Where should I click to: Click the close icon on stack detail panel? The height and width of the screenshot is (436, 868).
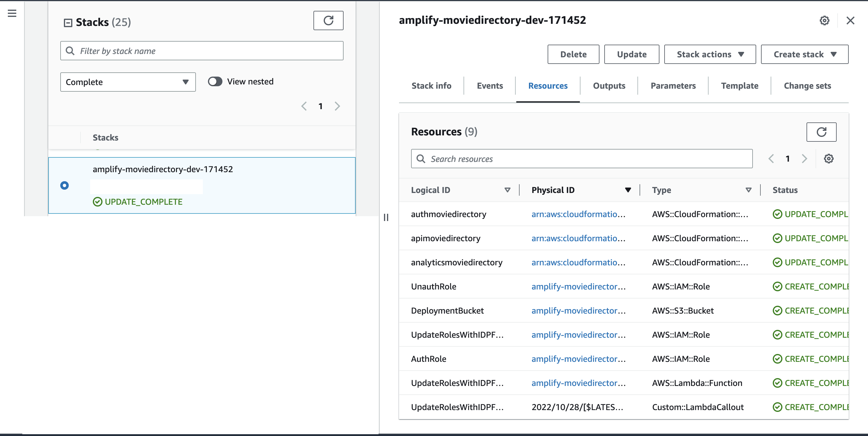pyautogui.click(x=850, y=21)
